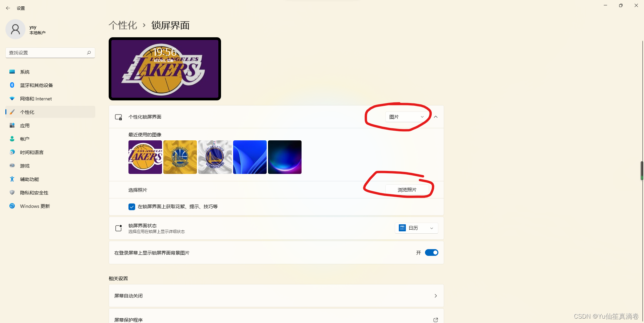Uncheck 在锁屏界面上获取花絮 checkbox
Image resolution: width=644 pixels, height=323 pixels.
click(132, 207)
